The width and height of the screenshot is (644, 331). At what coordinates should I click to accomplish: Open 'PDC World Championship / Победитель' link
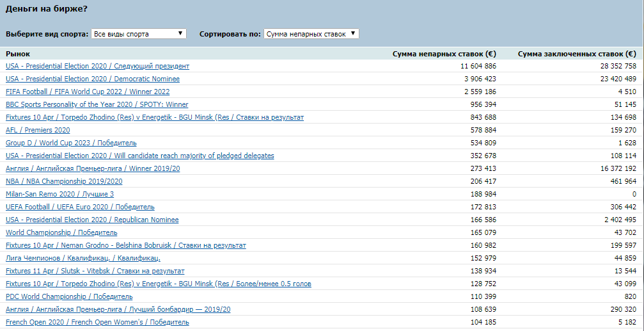coord(69,296)
